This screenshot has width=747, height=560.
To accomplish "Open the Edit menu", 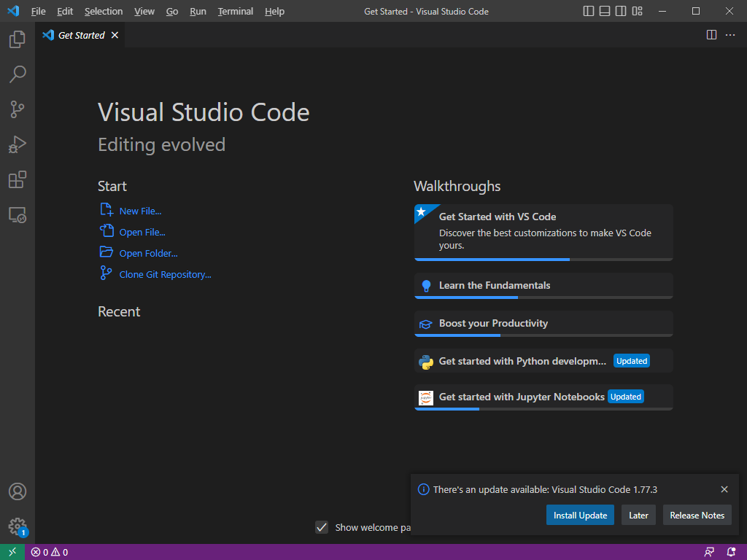I will tap(65, 11).
